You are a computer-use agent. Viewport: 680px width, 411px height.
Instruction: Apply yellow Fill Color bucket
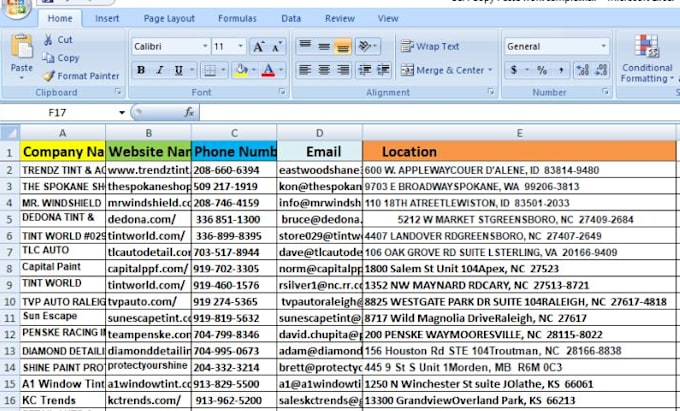[241, 70]
